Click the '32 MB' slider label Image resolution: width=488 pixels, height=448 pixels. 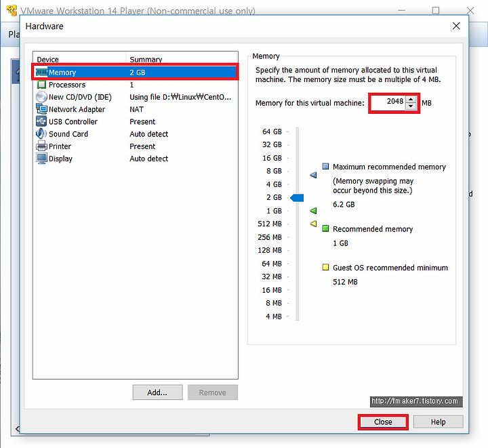click(272, 277)
